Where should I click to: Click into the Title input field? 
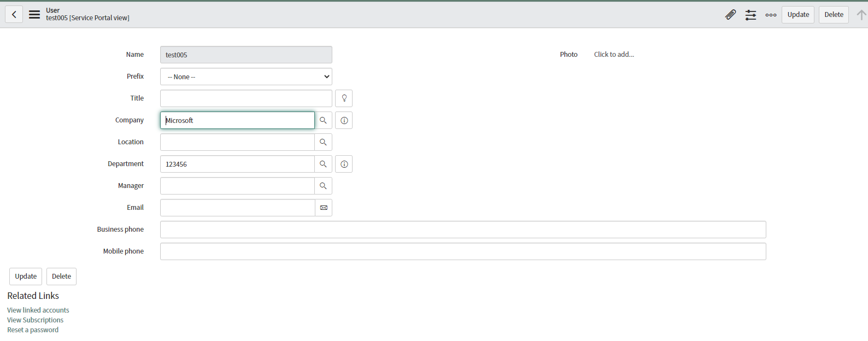coord(246,98)
